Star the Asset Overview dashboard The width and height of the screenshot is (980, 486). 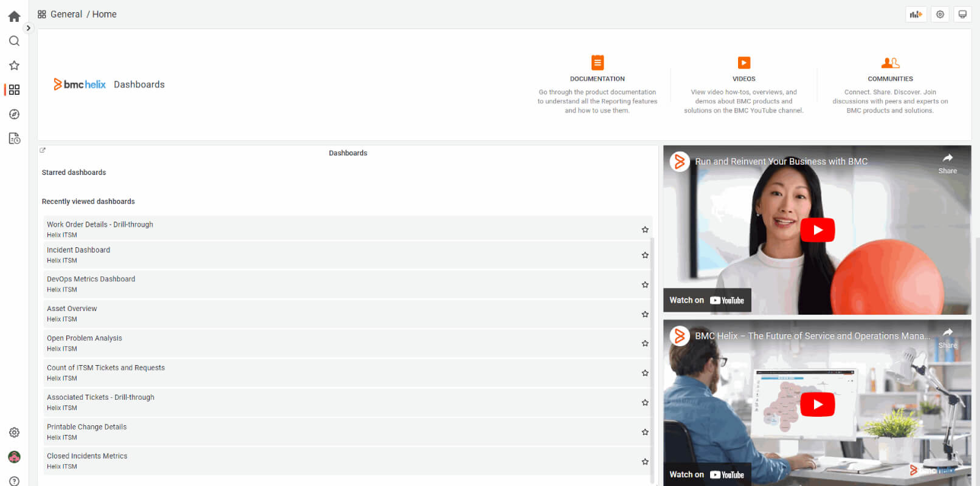pos(645,314)
